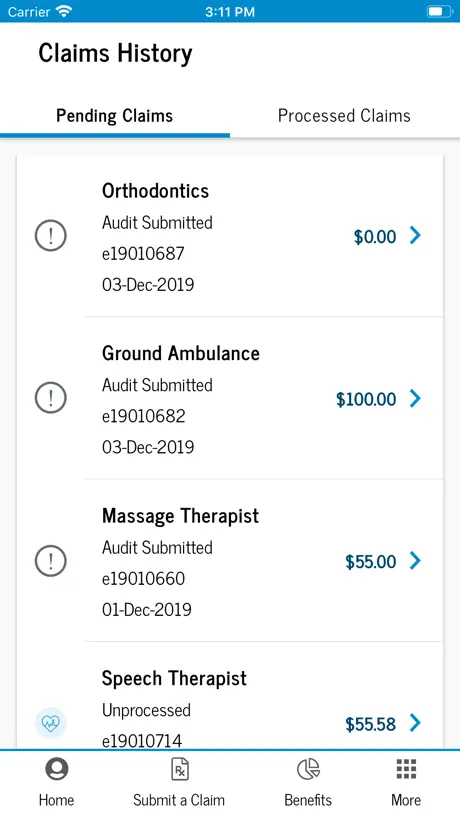Open the $100.00 claim amount

[x=366, y=400]
